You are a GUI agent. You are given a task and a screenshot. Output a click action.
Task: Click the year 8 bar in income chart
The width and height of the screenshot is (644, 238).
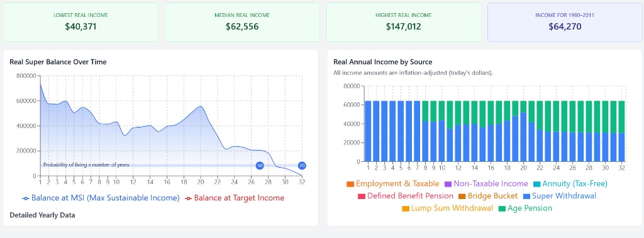[426, 131]
